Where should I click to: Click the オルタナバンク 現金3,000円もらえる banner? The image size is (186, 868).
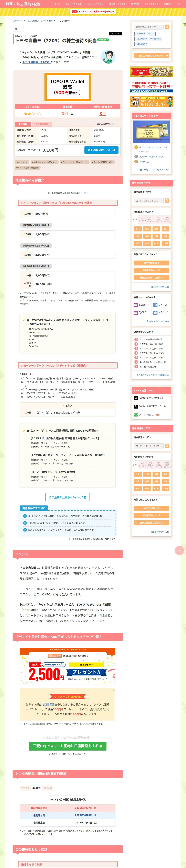[93, 11]
